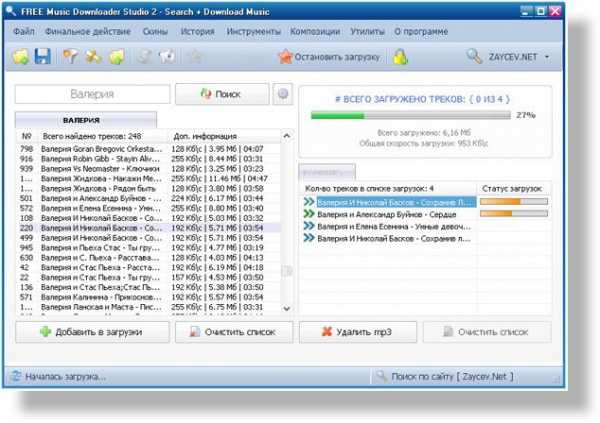Viewport: 600px width, 423px height.
Task: Click the Добавить в загрузки button
Action: click(92, 332)
